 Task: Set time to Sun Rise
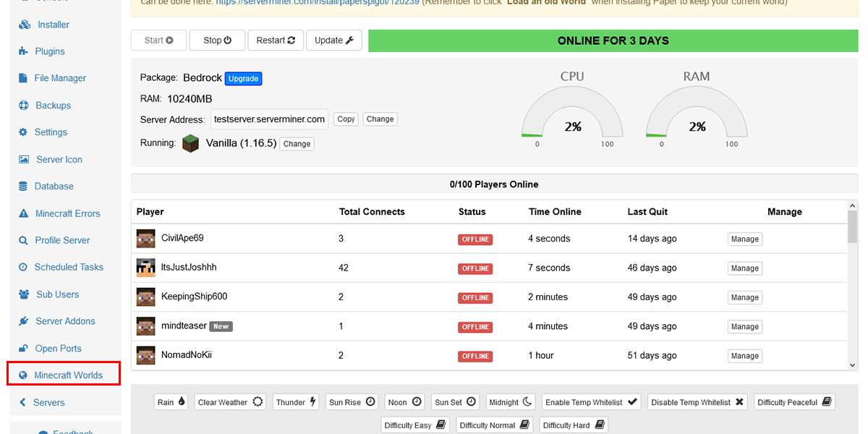coord(352,402)
